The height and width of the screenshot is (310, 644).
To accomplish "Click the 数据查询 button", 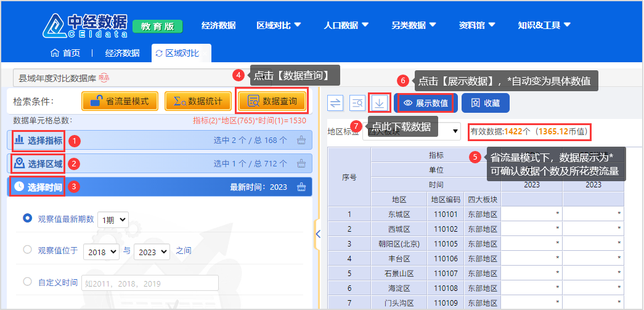I will click(x=272, y=101).
